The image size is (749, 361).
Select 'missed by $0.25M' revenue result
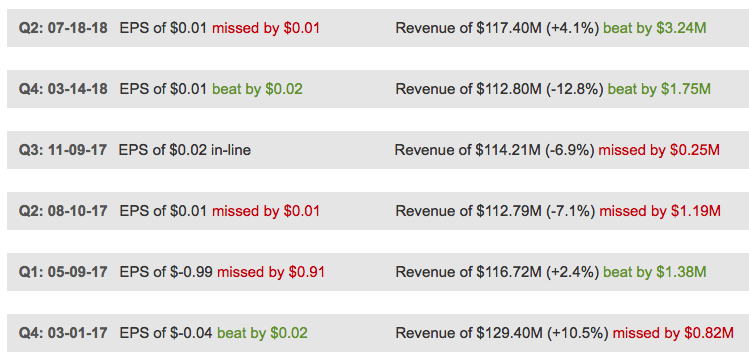tap(659, 150)
